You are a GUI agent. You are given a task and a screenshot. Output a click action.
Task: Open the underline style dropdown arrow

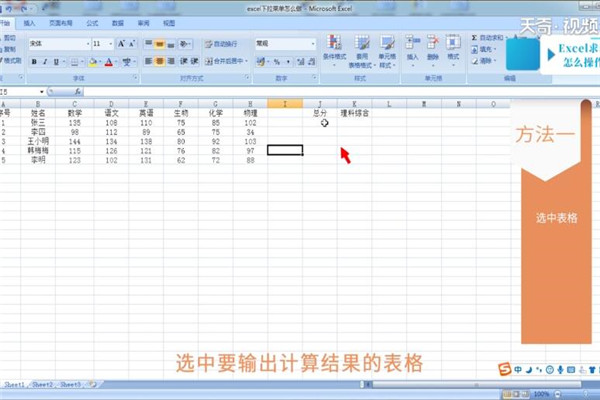coord(64,62)
